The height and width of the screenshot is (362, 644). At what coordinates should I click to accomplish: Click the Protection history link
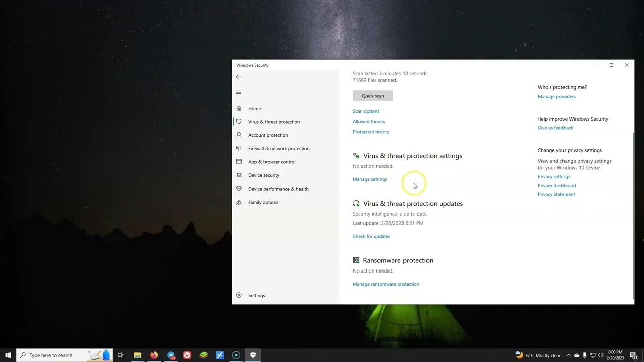pyautogui.click(x=371, y=131)
